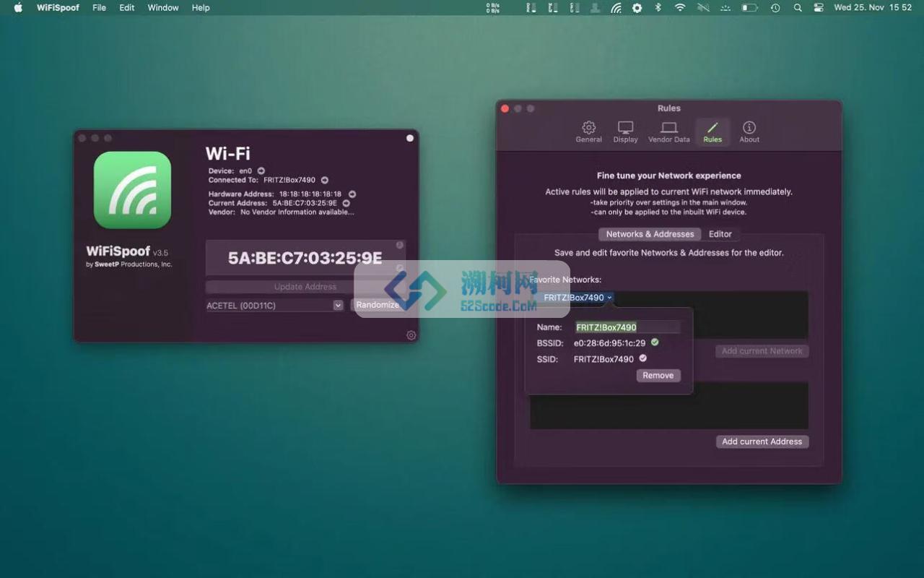Toggle the SSID checkmark
The width and height of the screenshot is (924, 578).
click(x=642, y=358)
